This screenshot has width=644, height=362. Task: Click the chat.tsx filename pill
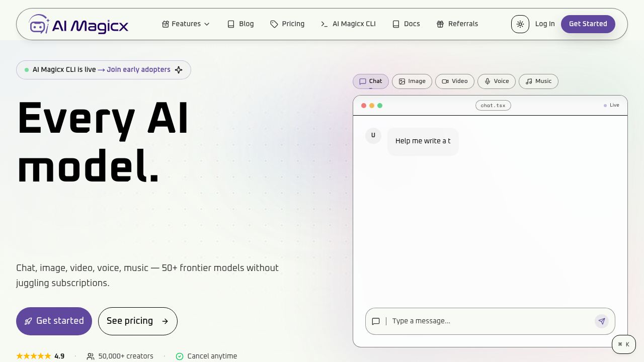point(493,106)
